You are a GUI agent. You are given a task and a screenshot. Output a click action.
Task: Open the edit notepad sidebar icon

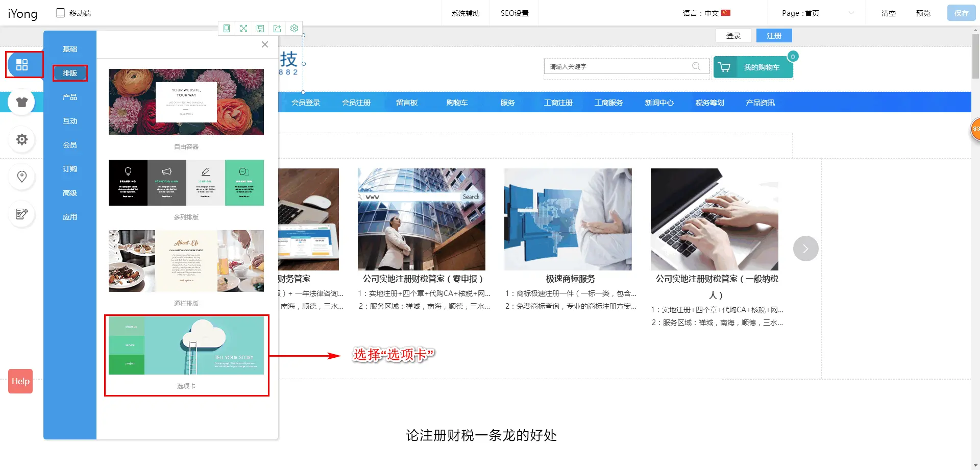[22, 214]
